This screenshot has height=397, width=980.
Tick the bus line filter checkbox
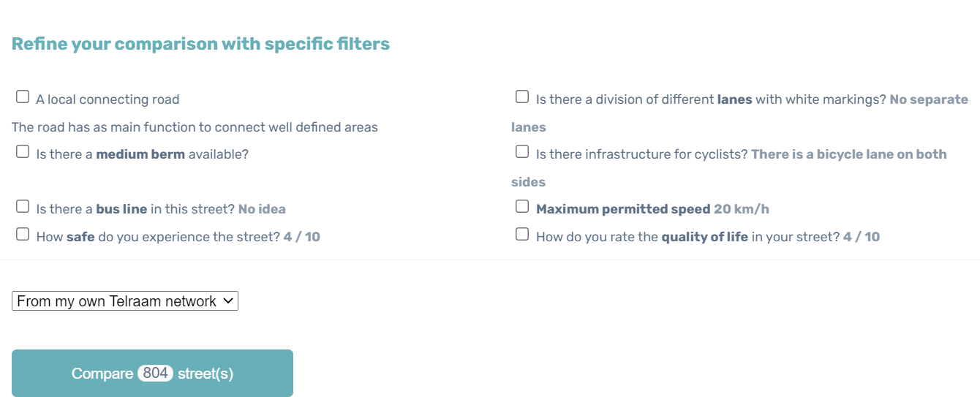[x=23, y=207]
